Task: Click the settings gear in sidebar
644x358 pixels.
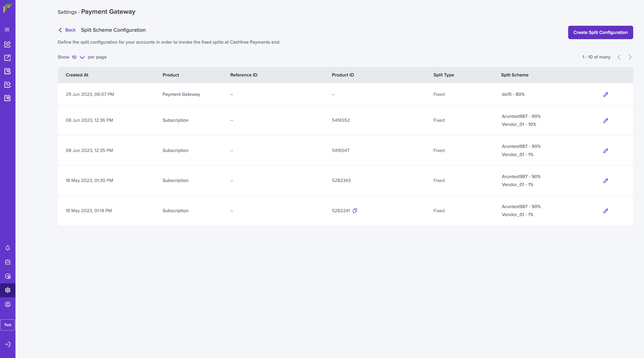Action: [x=8, y=290]
